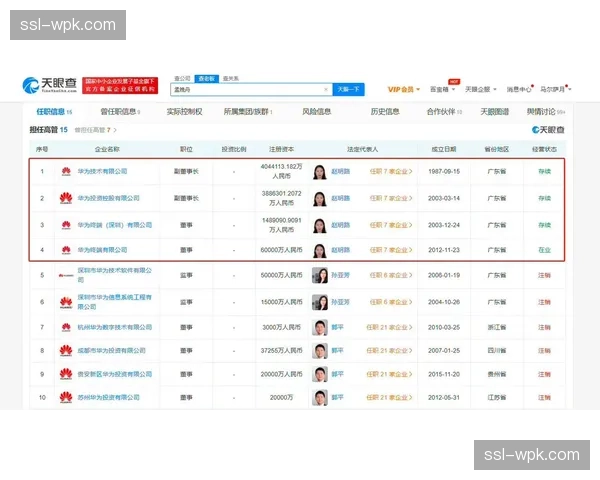
Task: Click the Huawei logo beside 贵安新区华为投资有限公司
Action: pyautogui.click(x=66, y=374)
